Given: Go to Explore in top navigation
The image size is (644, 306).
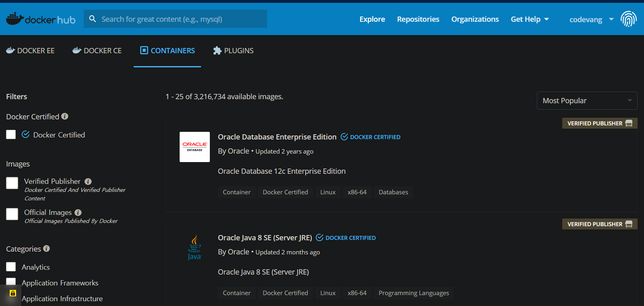Looking at the screenshot, I should point(372,19).
